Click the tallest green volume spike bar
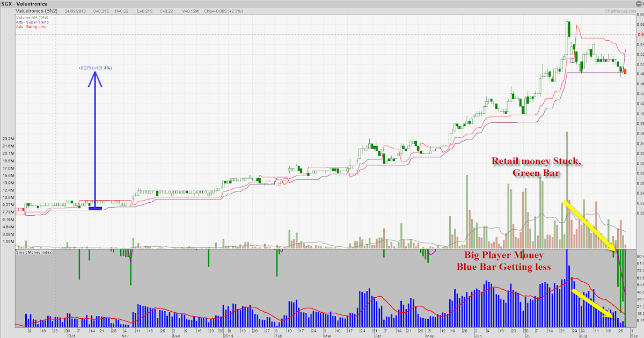The width and height of the screenshot is (644, 338). (x=567, y=188)
